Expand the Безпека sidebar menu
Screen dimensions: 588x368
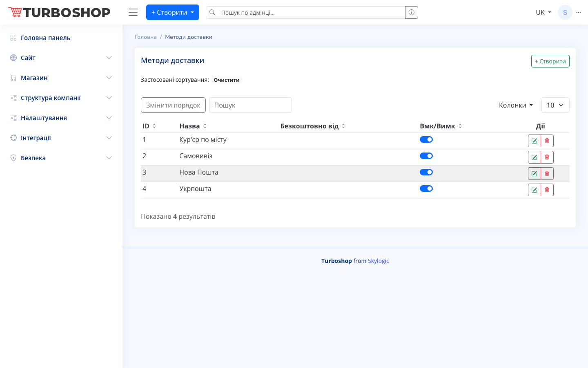pyautogui.click(x=61, y=158)
